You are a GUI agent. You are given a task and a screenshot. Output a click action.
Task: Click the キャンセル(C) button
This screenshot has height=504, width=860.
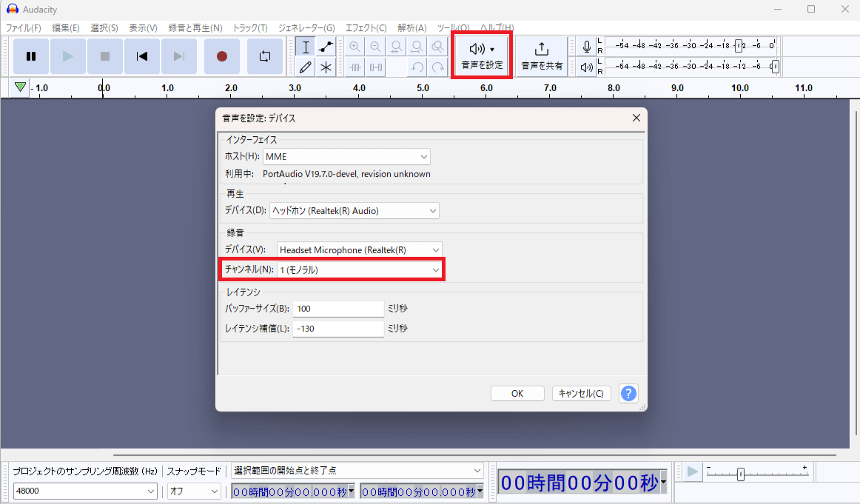point(582,393)
